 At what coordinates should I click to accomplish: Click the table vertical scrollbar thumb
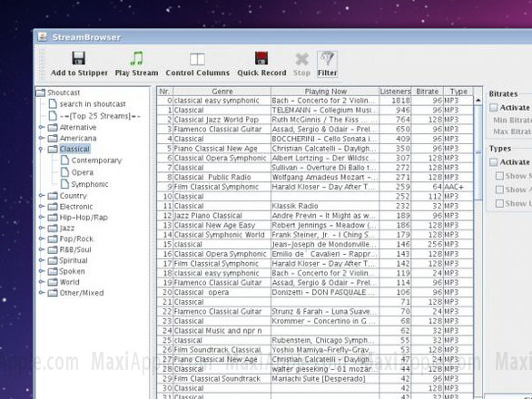[x=478, y=152]
